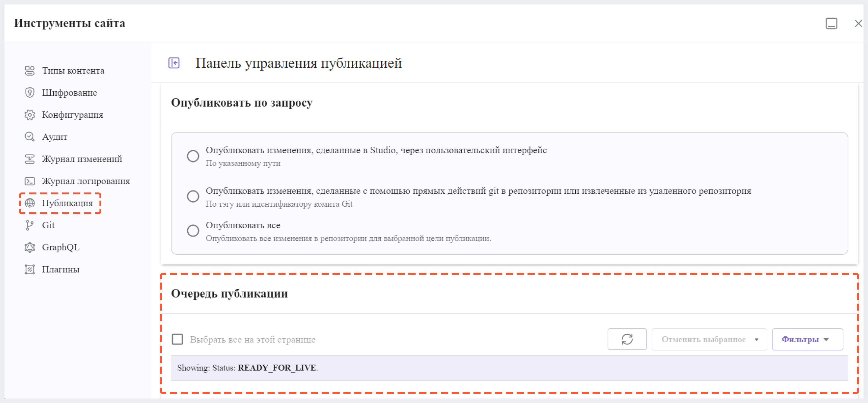Collapse the sidebar with the panel toggle icon
Viewport: 868px width, 403px height.
pos(174,63)
